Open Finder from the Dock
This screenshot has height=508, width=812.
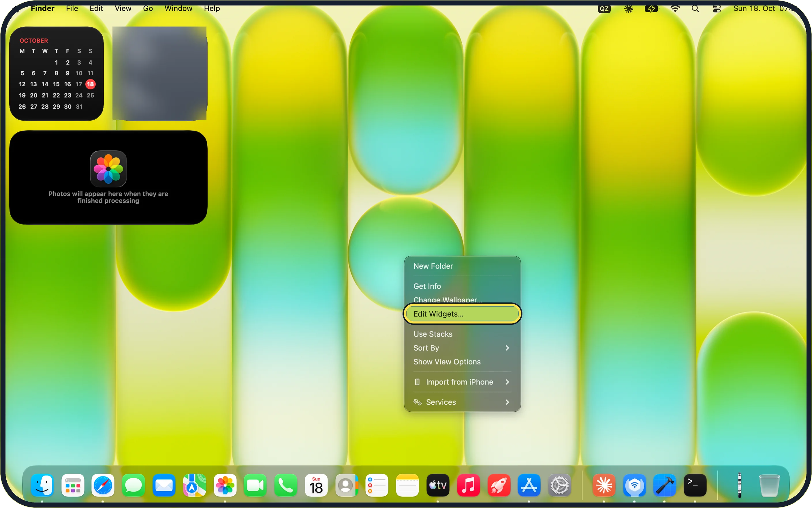click(x=42, y=485)
